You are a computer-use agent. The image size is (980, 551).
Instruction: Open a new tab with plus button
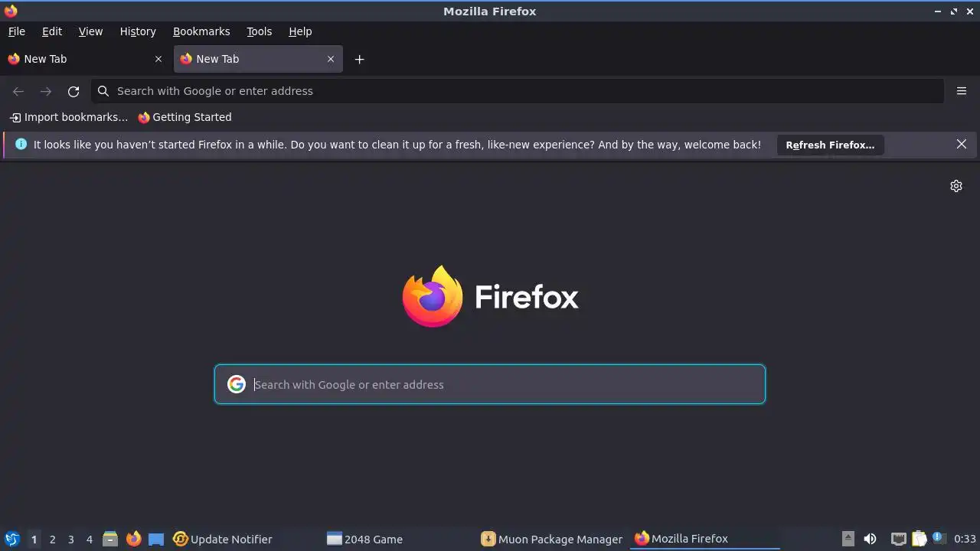[x=359, y=59]
